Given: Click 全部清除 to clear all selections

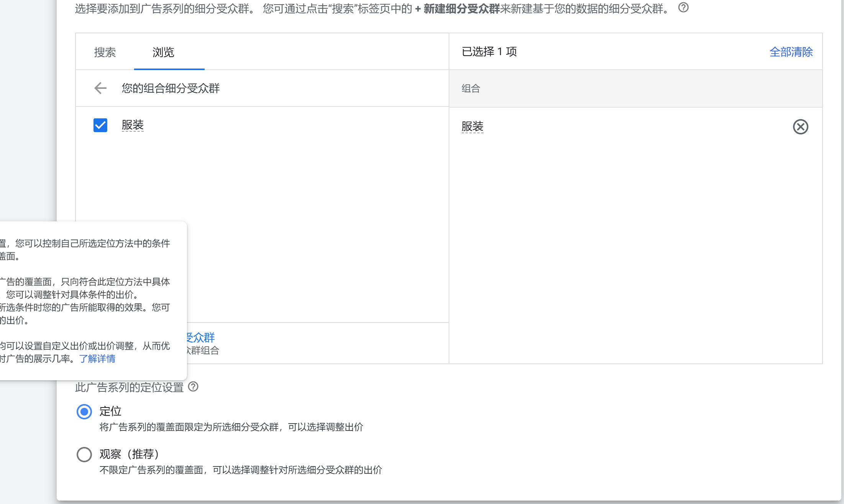Looking at the screenshot, I should coord(791,52).
